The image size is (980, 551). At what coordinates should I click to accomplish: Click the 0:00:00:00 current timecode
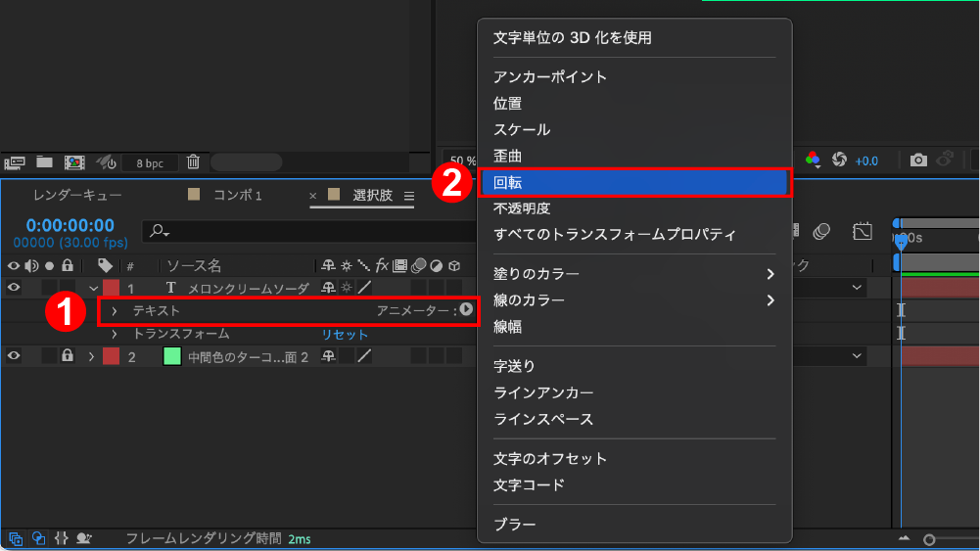pos(70,225)
